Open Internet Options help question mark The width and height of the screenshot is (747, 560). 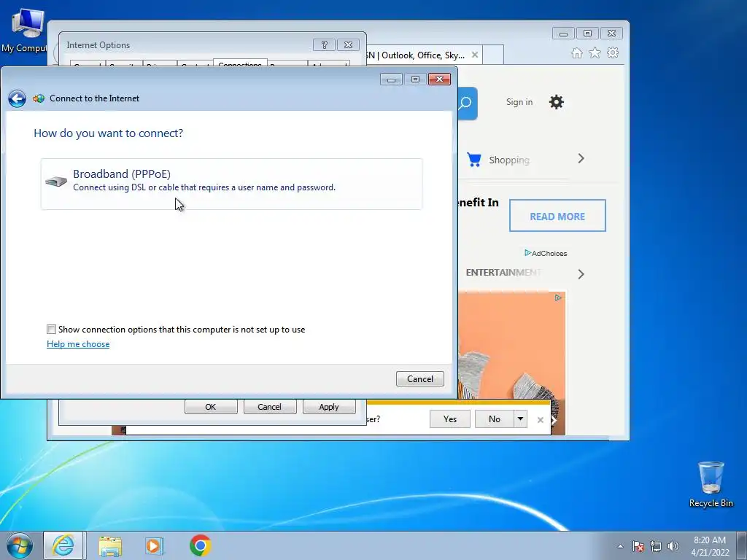click(325, 44)
